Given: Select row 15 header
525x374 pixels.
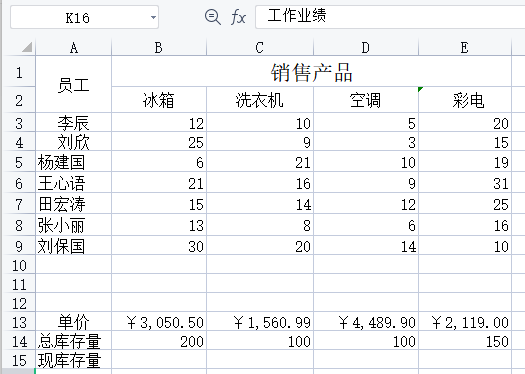Looking at the screenshot, I should (x=19, y=359).
